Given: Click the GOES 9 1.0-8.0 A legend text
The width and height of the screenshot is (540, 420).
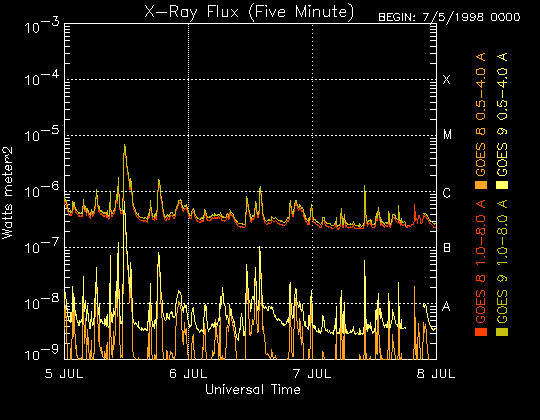Looking at the screenshot, I should (502, 261).
